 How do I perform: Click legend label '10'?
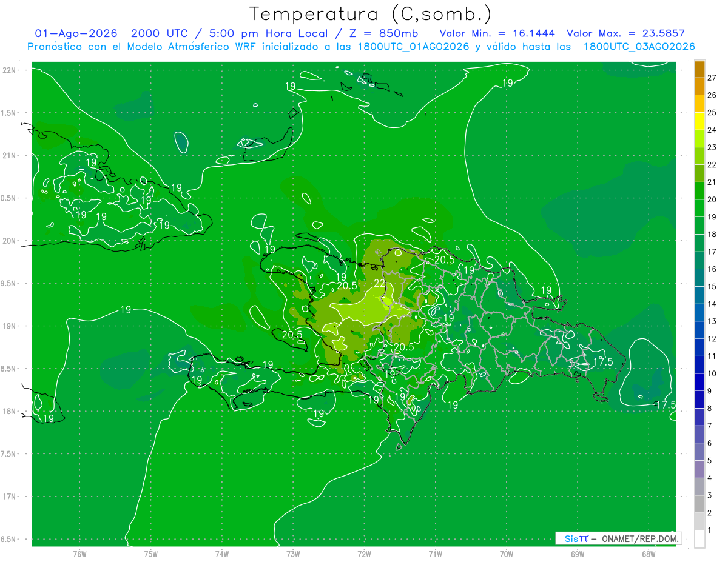[712, 373]
